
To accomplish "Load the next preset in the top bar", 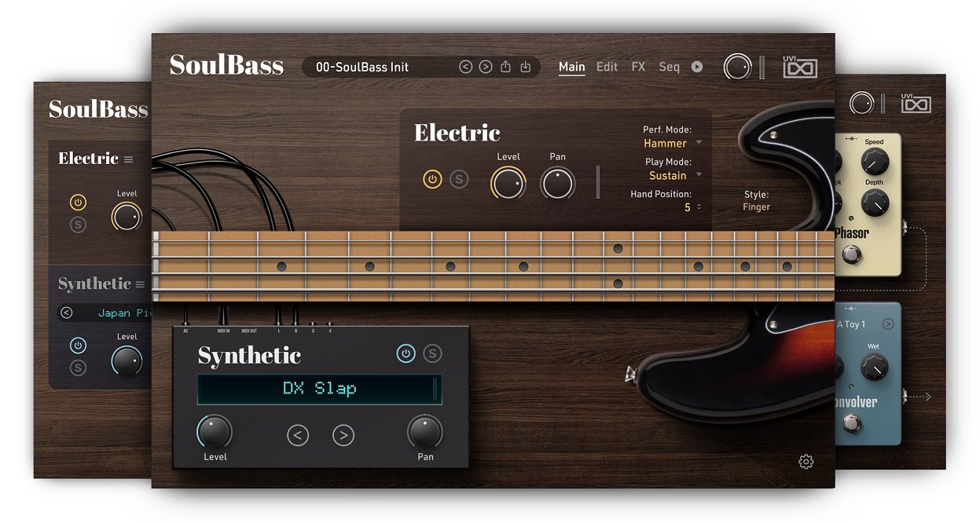I will coord(486,67).
